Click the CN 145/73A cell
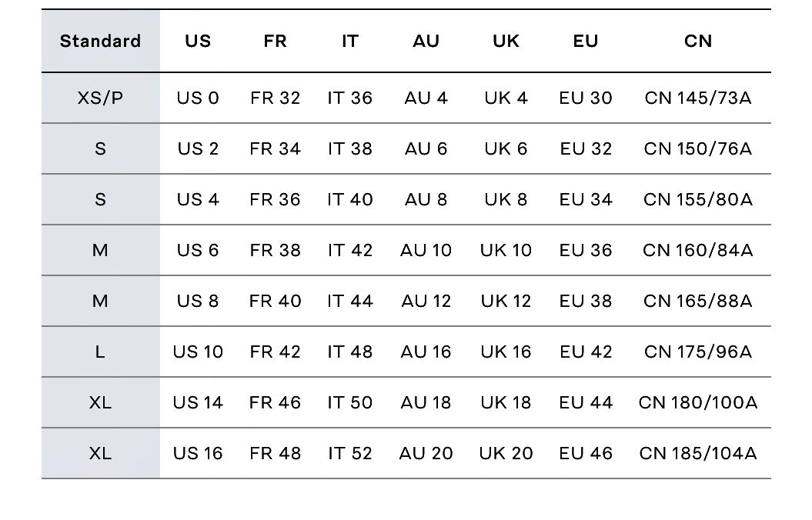 (698, 98)
